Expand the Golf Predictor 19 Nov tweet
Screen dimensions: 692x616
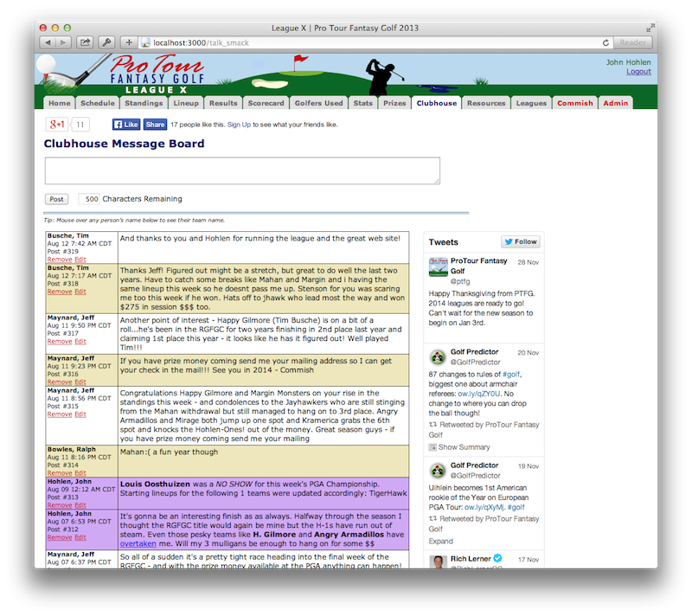[x=440, y=542]
